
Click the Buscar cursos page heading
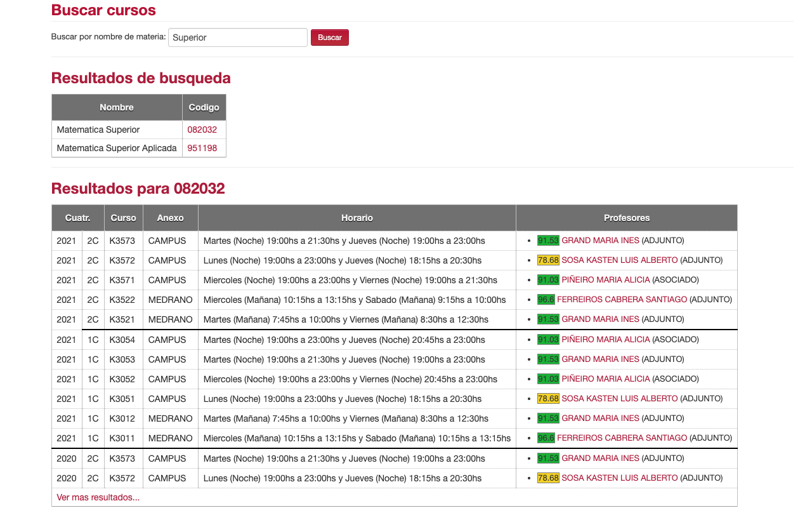pos(103,10)
